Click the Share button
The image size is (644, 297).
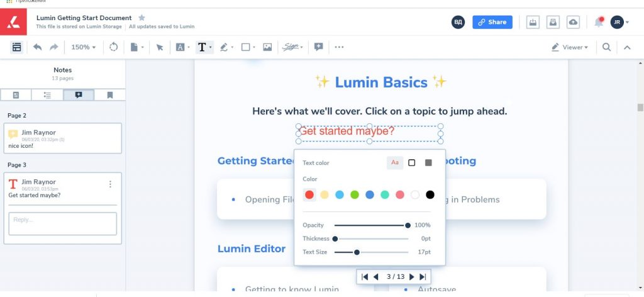[x=492, y=22]
